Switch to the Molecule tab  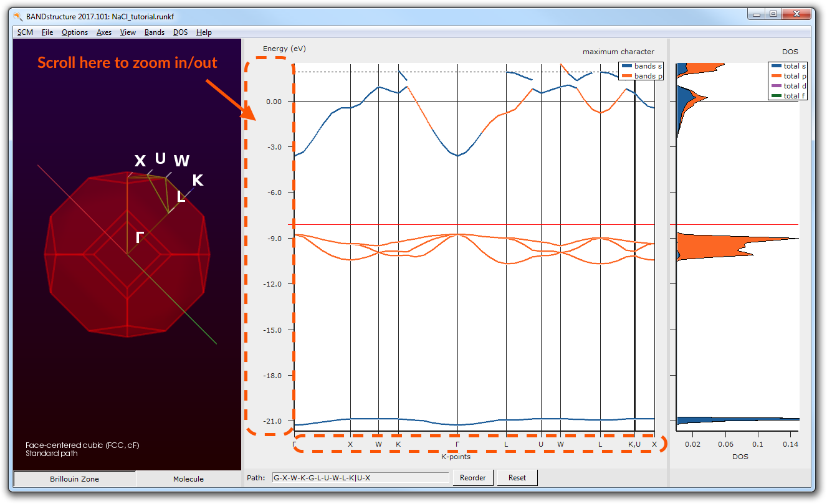[188, 478]
